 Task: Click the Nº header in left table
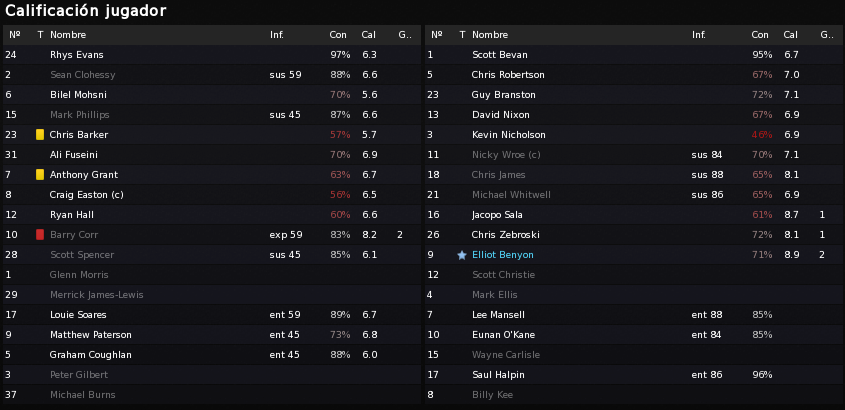coord(15,34)
